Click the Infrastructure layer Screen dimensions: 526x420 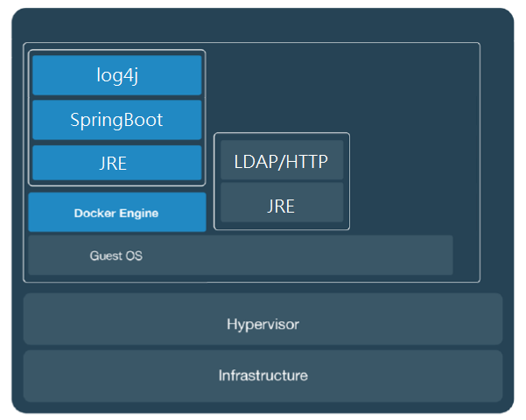click(263, 376)
